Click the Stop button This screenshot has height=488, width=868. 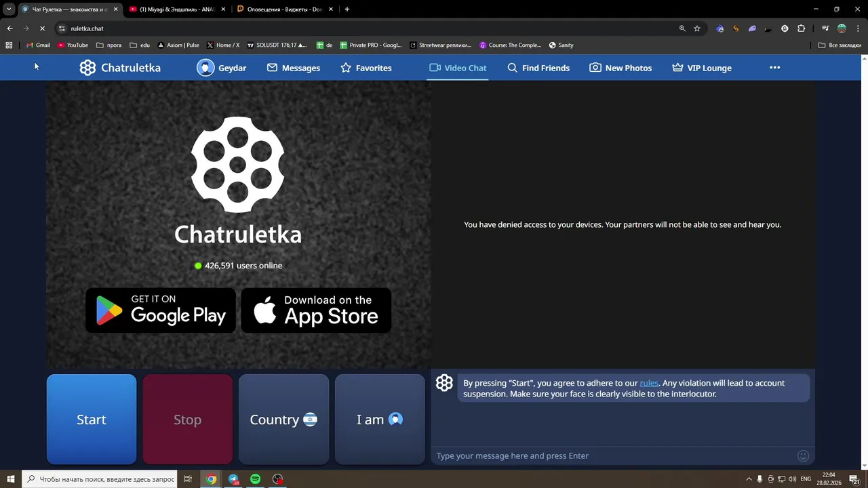click(188, 420)
